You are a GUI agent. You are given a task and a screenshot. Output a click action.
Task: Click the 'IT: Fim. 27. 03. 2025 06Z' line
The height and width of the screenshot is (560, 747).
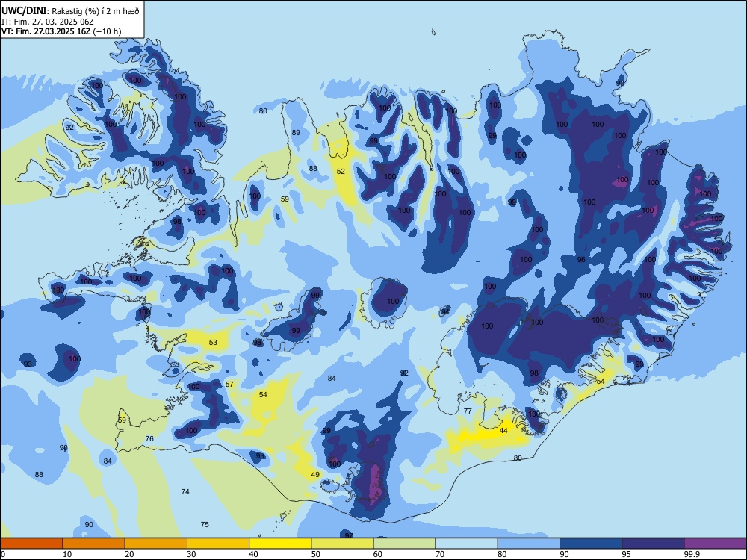pos(47,22)
